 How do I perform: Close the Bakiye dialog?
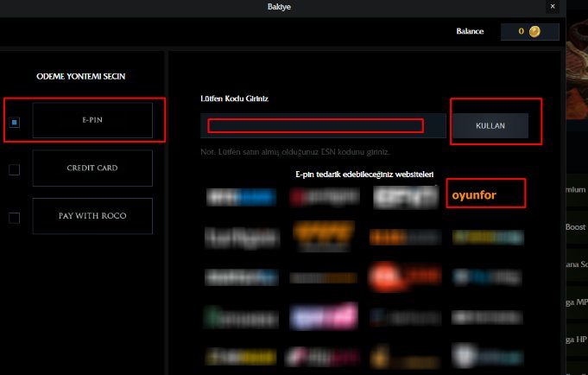click(553, 6)
